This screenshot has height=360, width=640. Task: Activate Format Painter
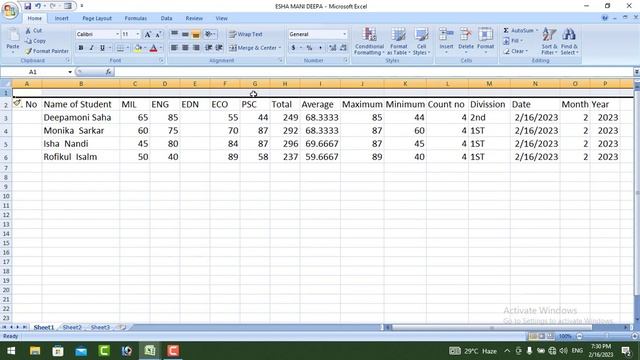[47, 51]
